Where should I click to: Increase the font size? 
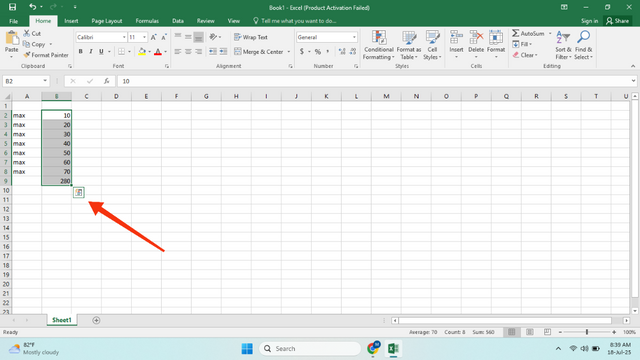[x=153, y=37]
